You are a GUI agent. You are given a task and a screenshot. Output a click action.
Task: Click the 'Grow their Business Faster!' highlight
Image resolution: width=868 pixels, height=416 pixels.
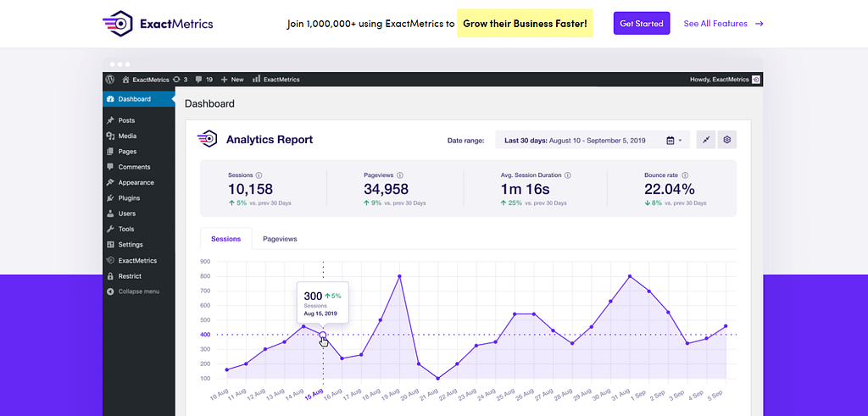(525, 23)
